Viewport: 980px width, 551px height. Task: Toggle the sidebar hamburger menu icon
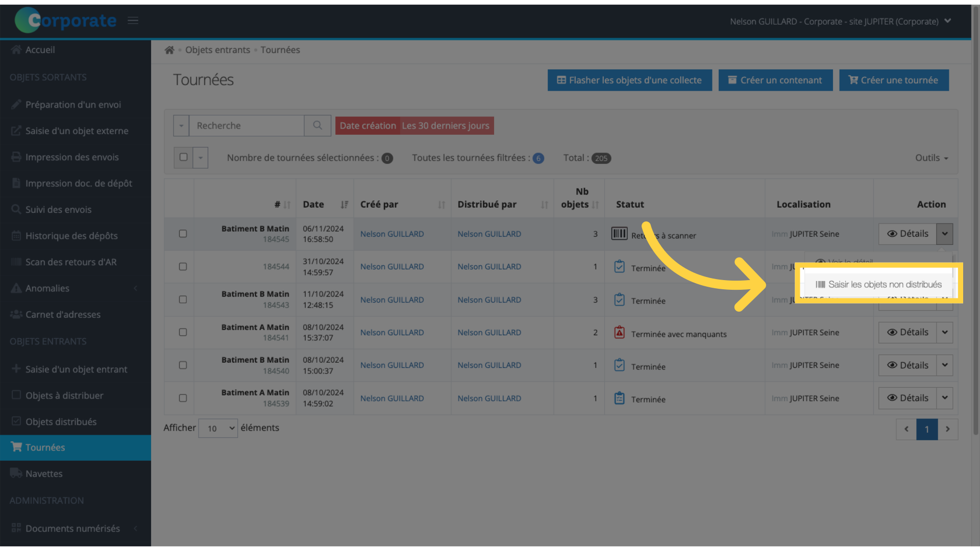[x=133, y=20]
